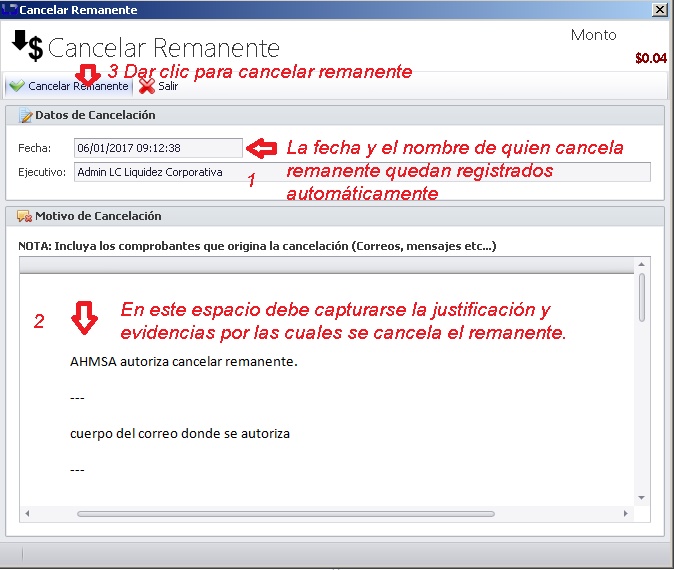Click the text 'AHMSA autoriza cancelar remanente.'
Screen dimensions: 674x570
pos(184,362)
